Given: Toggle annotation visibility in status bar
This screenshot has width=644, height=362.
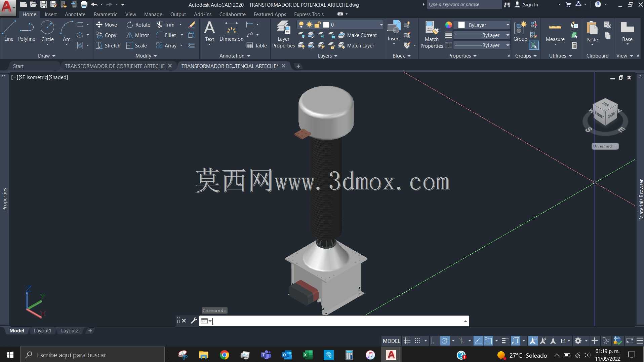Looking at the screenshot, I should point(533,341).
